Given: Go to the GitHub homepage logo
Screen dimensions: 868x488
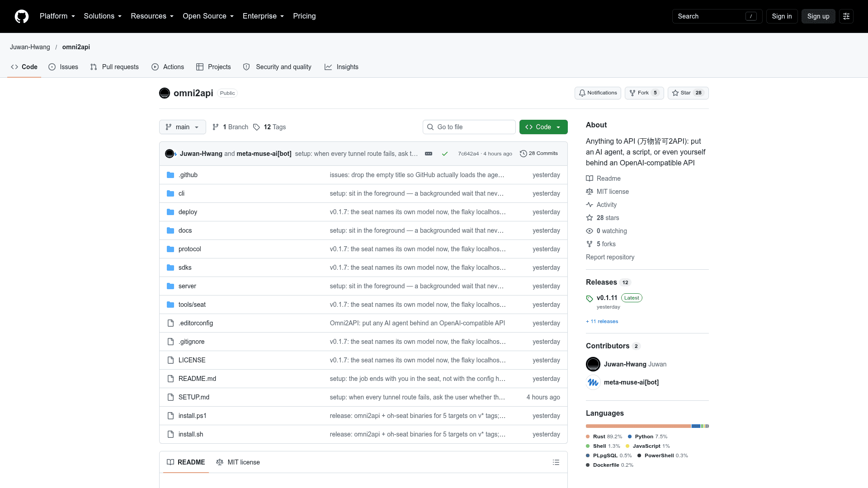Looking at the screenshot, I should (x=22, y=16).
